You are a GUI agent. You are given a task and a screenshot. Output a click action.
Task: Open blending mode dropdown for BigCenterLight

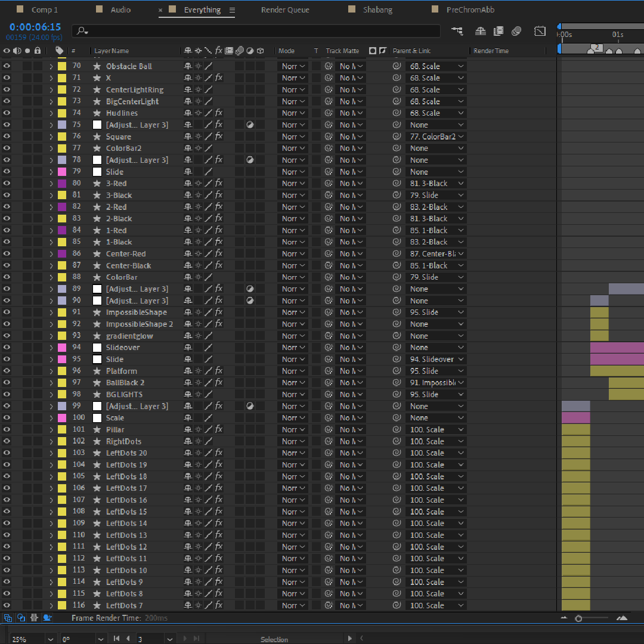click(293, 101)
